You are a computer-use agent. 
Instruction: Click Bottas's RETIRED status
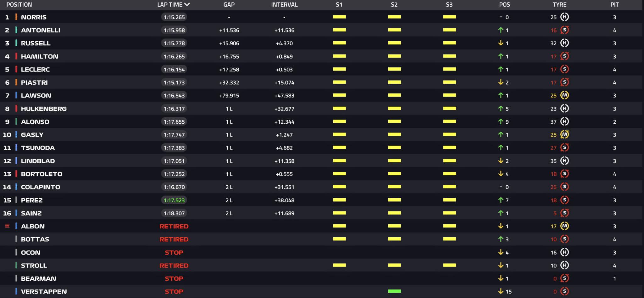pyautogui.click(x=174, y=239)
